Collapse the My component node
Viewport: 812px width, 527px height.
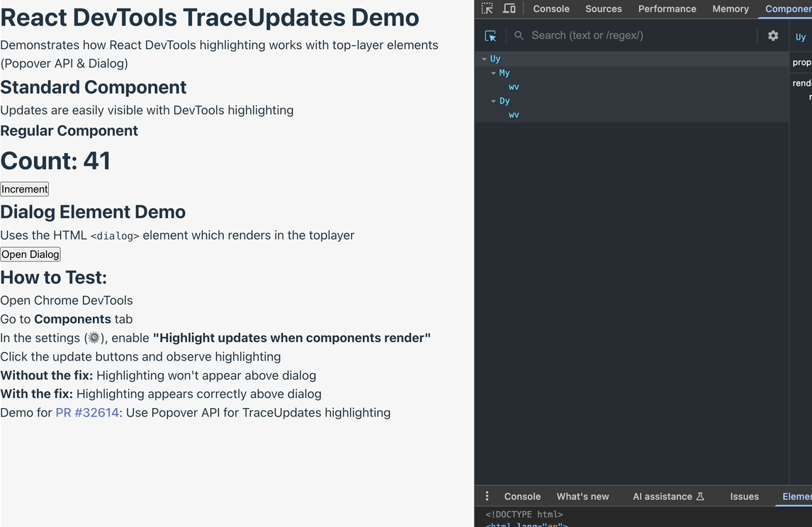[494, 73]
